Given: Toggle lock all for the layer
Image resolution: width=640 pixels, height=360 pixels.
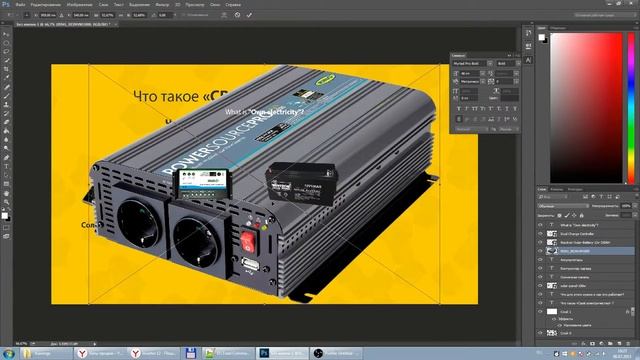Looking at the screenshot, I should tap(582, 215).
